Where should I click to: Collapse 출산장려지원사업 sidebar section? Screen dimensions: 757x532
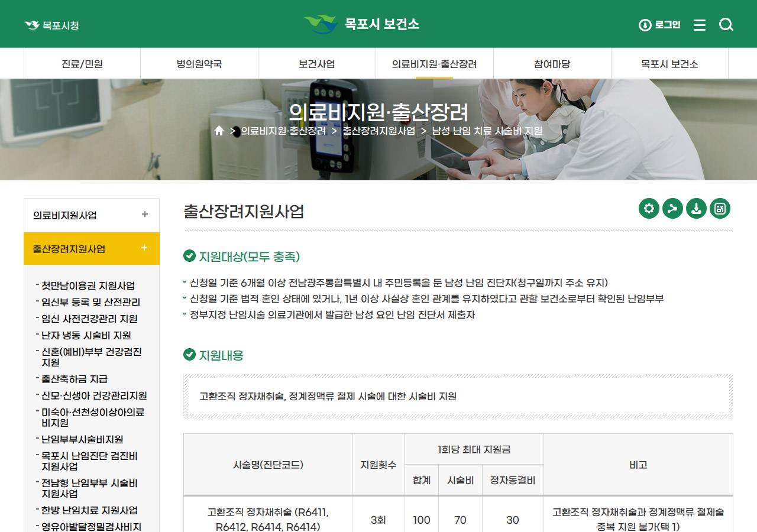click(x=92, y=248)
